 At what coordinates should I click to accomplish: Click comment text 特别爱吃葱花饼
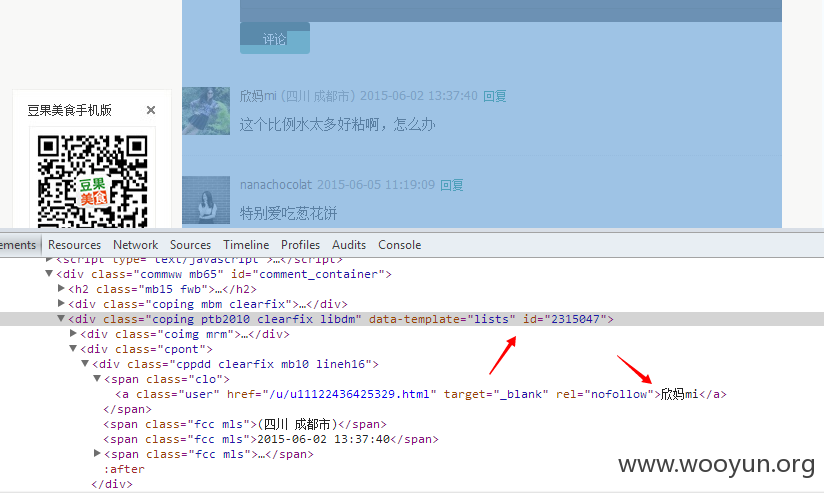289,213
